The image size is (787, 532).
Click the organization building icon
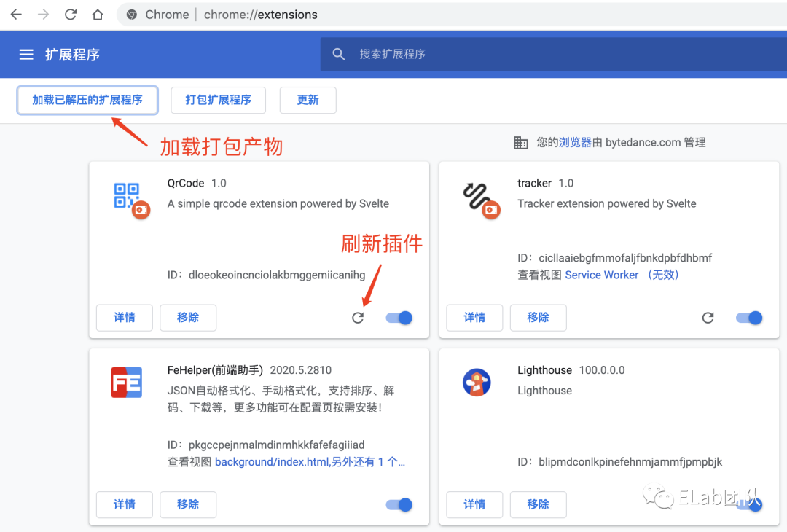click(520, 143)
